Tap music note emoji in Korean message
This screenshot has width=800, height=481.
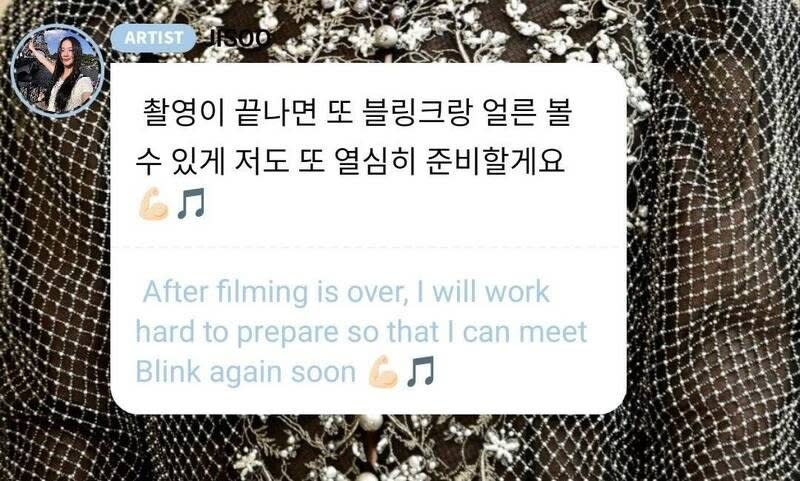point(191,204)
